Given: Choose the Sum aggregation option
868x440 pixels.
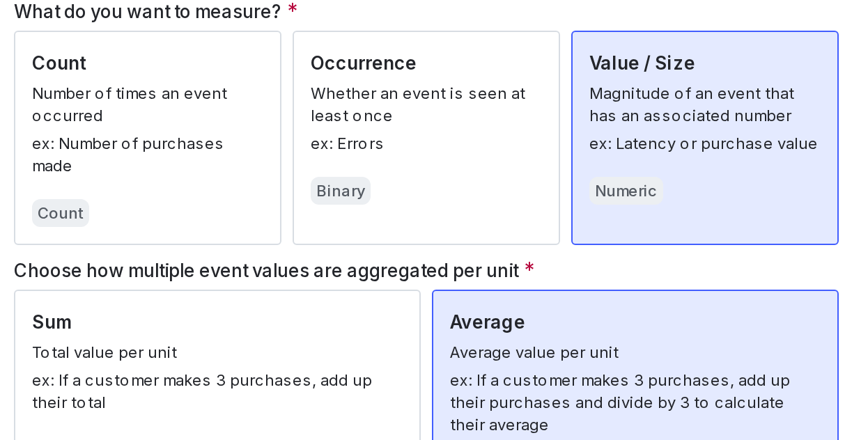Looking at the screenshot, I should coord(217,362).
